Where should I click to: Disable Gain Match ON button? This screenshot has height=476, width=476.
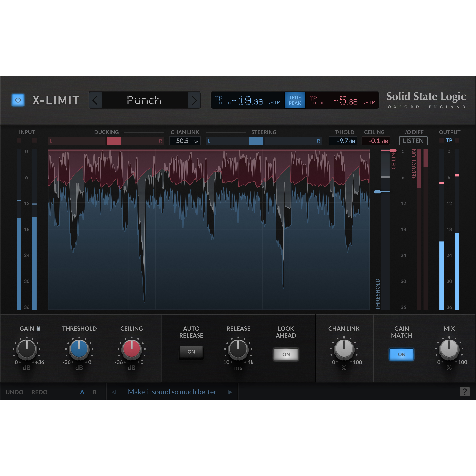(401, 354)
